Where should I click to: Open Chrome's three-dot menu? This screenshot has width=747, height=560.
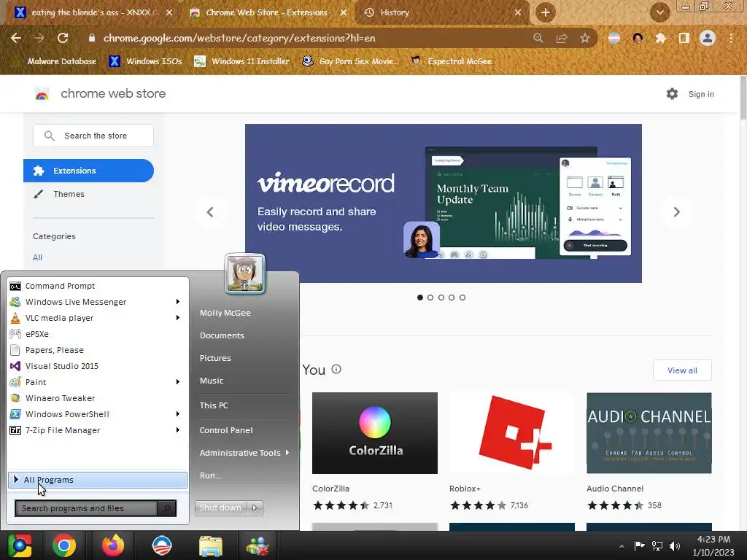tap(731, 38)
